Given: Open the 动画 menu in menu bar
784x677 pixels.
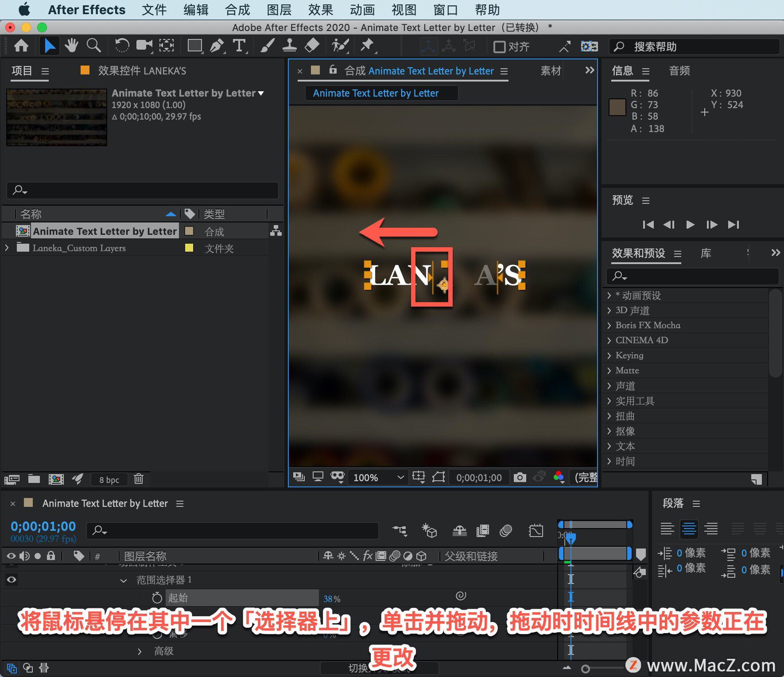Looking at the screenshot, I should (362, 10).
